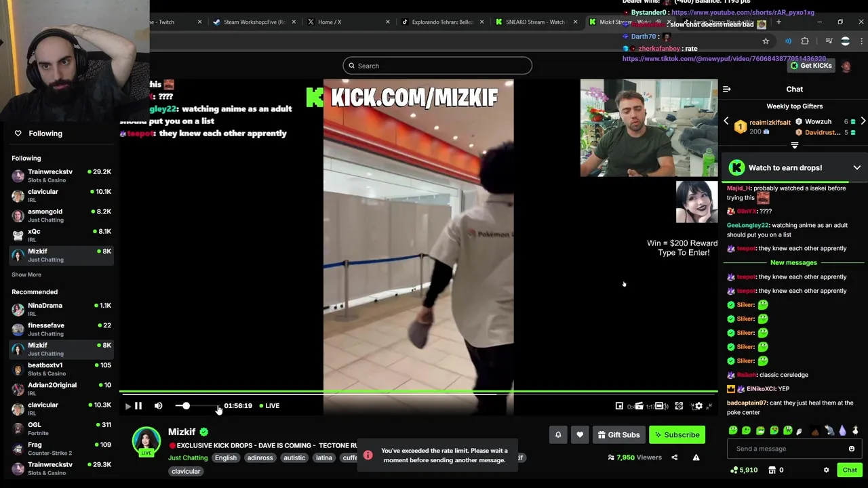Open OGL Fortnite channel
This screenshot has height=488, width=868.
(61, 428)
